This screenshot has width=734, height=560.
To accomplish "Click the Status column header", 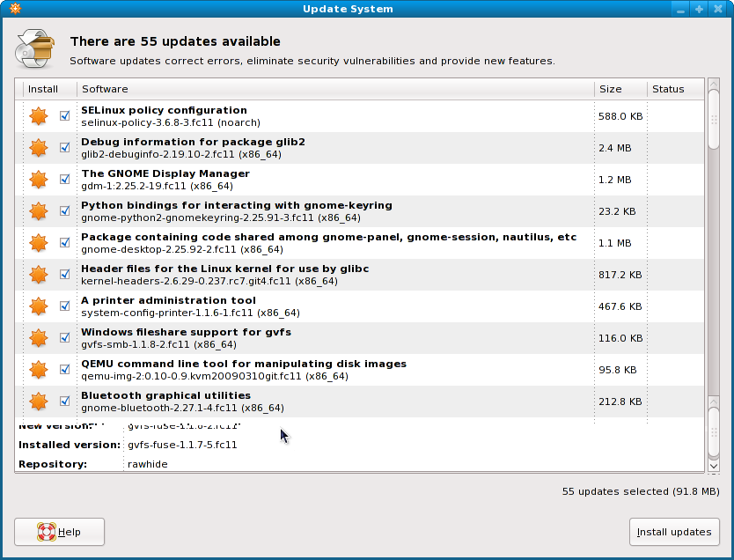I will (675, 89).
